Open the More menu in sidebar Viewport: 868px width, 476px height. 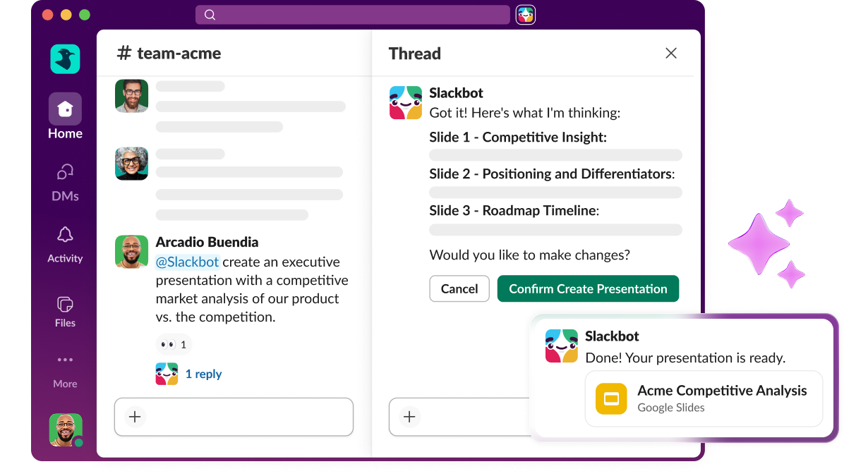tap(65, 371)
